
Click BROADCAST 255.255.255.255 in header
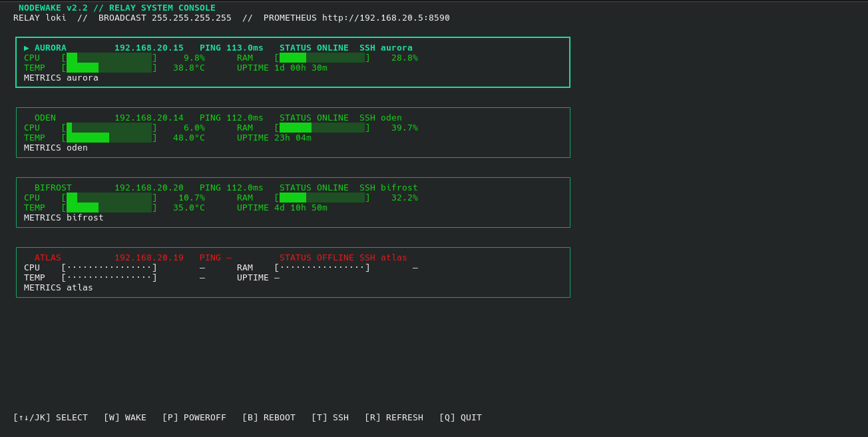click(165, 18)
